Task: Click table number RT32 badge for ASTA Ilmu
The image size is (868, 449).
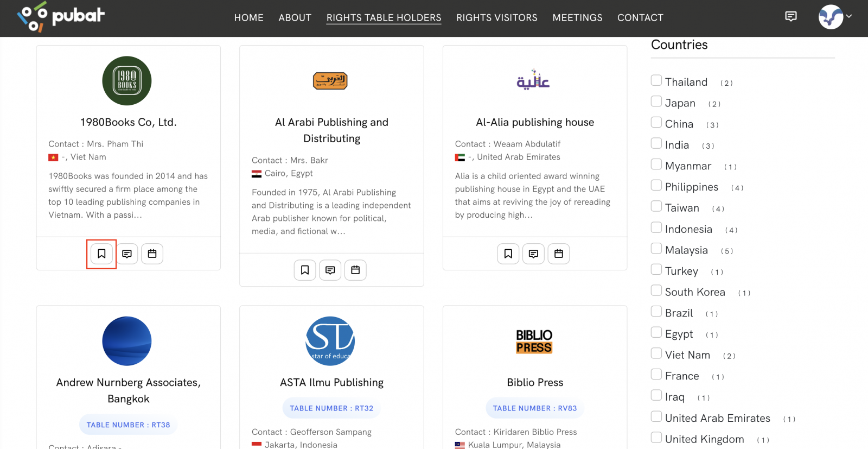Action: click(x=331, y=408)
